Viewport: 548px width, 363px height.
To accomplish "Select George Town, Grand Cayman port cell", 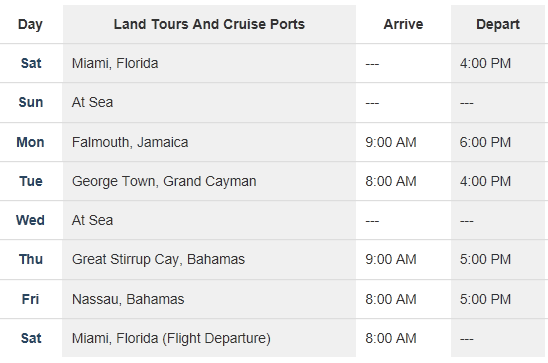I will 164,181.
